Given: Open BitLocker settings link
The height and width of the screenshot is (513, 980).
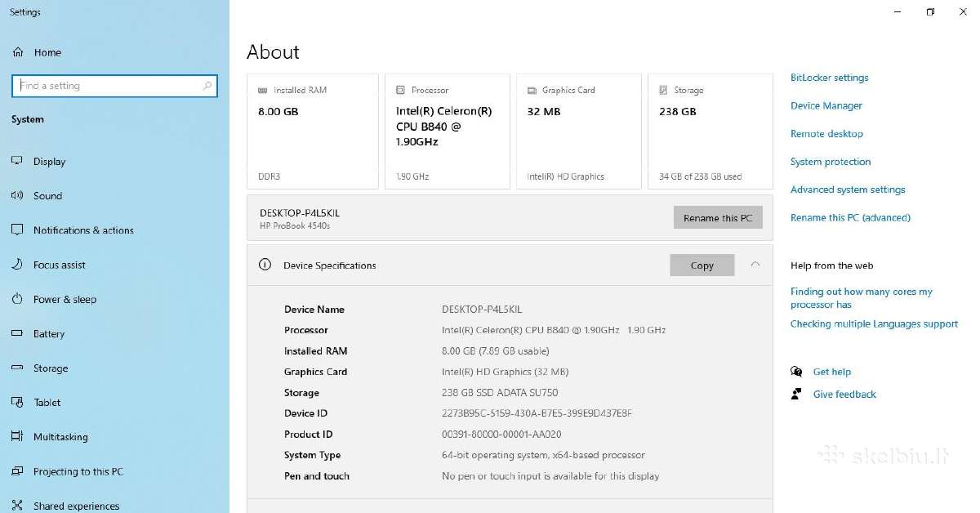Looking at the screenshot, I should coord(829,78).
